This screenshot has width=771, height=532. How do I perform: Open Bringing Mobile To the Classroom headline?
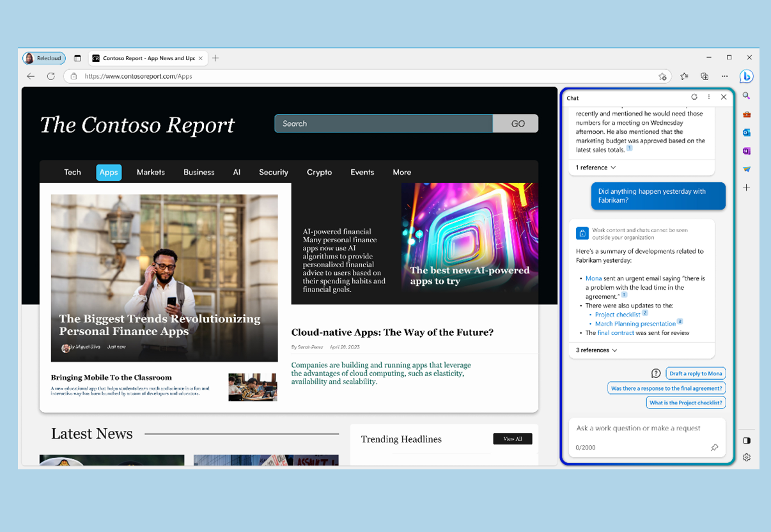(111, 377)
